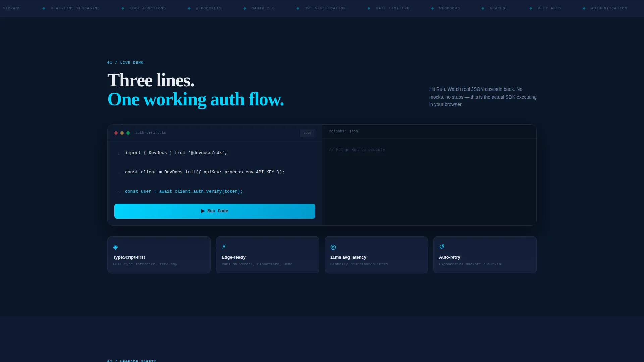644x362 pixels.
Task: Click the 'Three lines.' headline
Action: [x=151, y=80]
